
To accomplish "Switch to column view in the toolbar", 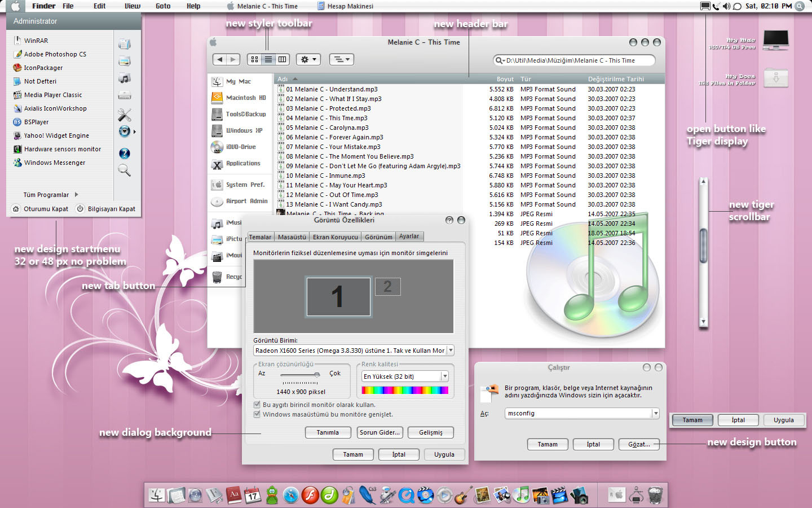I will 283,59.
